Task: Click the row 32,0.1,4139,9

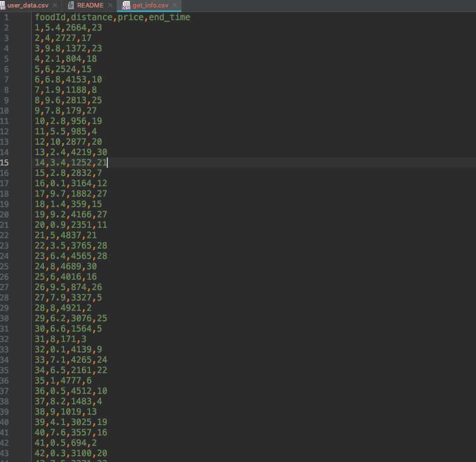Action: (68, 350)
